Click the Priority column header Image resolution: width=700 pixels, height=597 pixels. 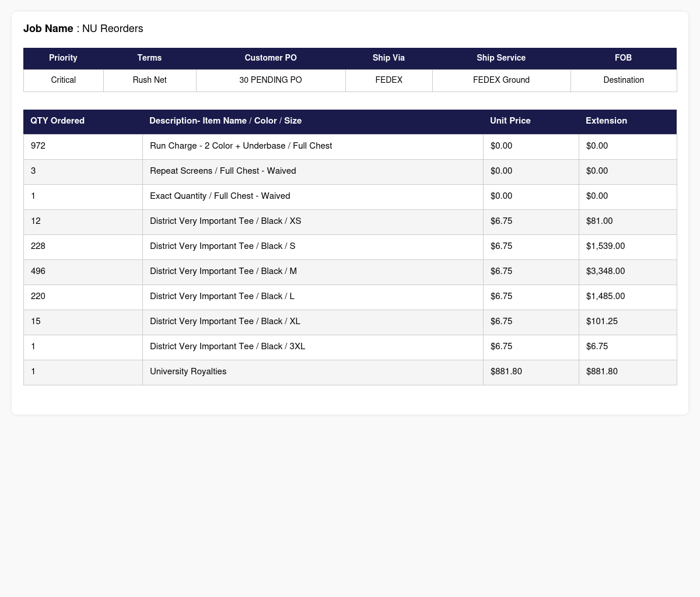tap(63, 58)
